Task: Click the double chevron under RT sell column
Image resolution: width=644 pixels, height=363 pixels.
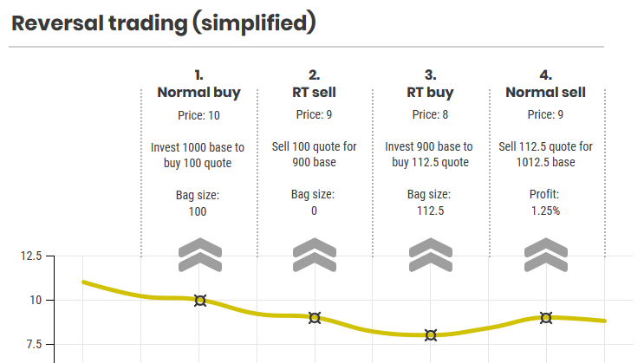Action: coord(315,254)
